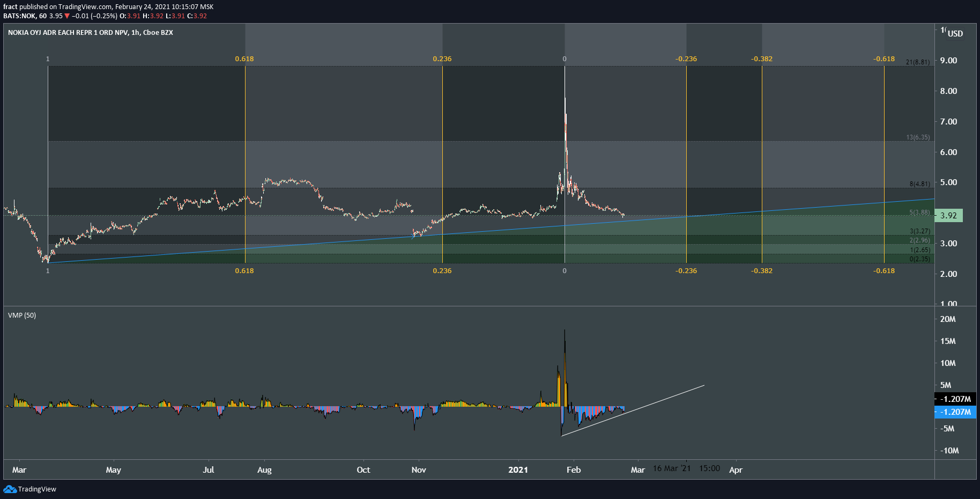The height and width of the screenshot is (499, 980).
Task: Click the top Fibonacci time label 0.618
Action: (244, 59)
